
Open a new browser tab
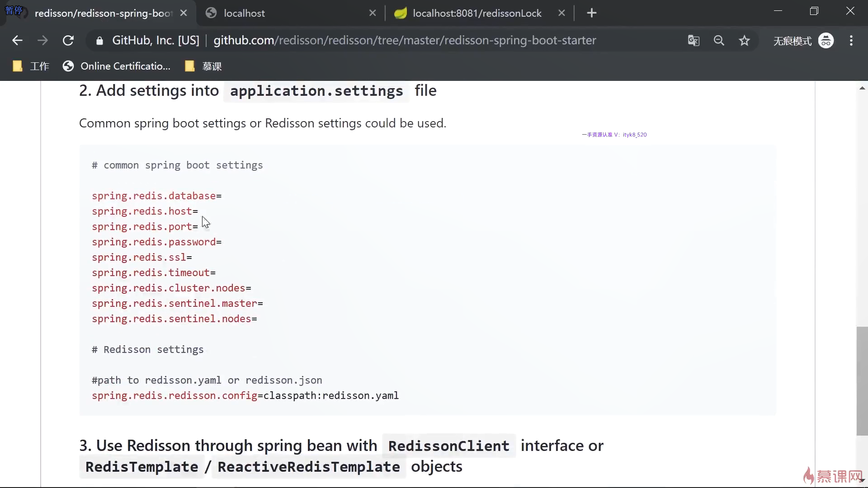coord(591,13)
